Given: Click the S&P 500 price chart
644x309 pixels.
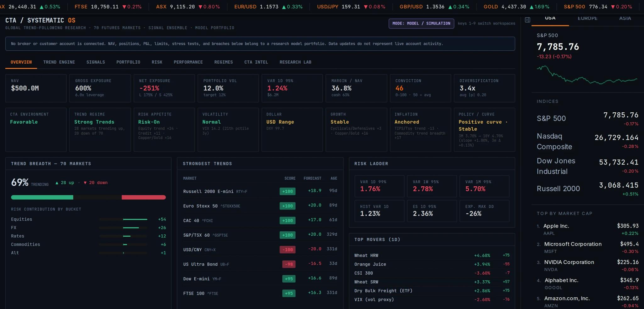Looking at the screenshot, I should coord(587,75).
